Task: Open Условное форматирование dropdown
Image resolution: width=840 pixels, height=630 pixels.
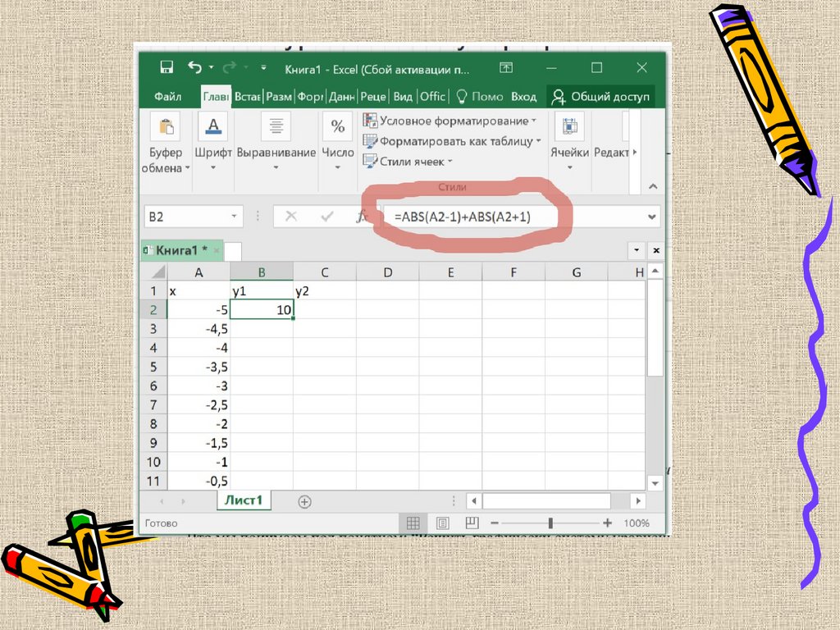Action: click(x=450, y=121)
